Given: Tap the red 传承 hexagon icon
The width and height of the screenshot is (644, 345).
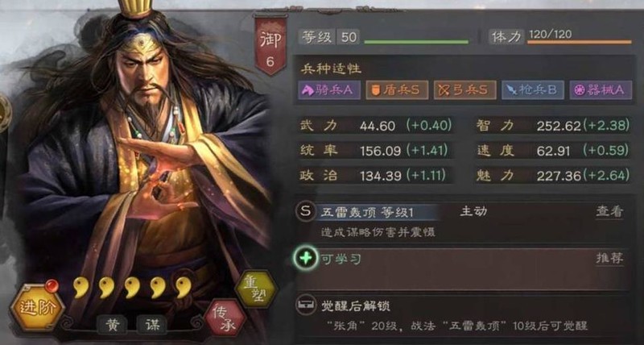Looking at the screenshot, I should [x=225, y=318].
